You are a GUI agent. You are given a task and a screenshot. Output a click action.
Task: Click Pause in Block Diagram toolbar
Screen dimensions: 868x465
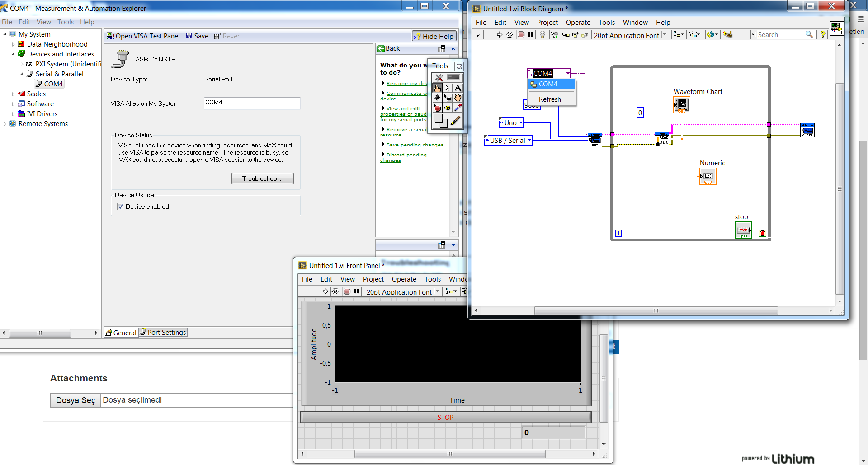(531, 35)
